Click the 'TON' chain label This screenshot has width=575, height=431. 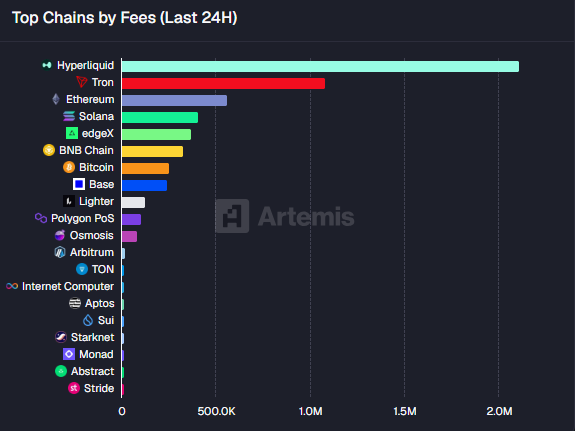[x=103, y=269]
